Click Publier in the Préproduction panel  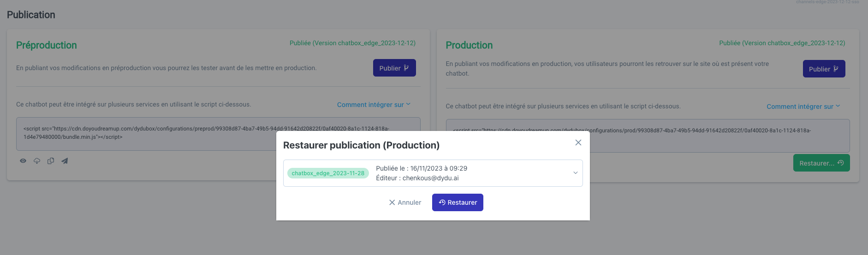point(394,68)
